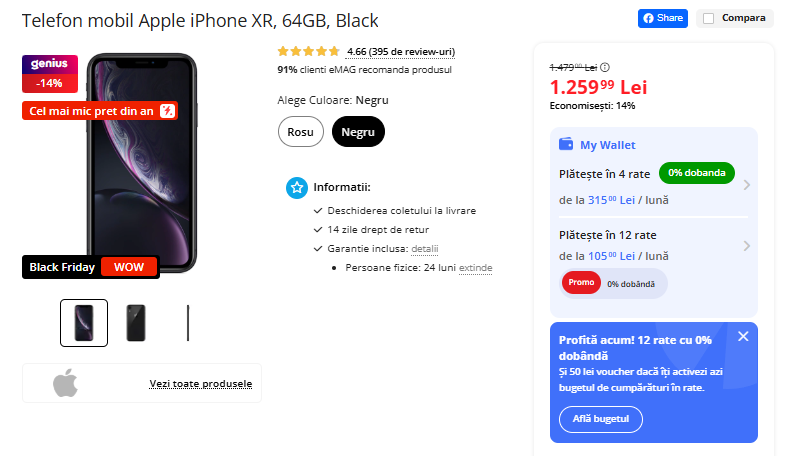
Task: Click the My Wallet icon
Action: click(x=566, y=144)
